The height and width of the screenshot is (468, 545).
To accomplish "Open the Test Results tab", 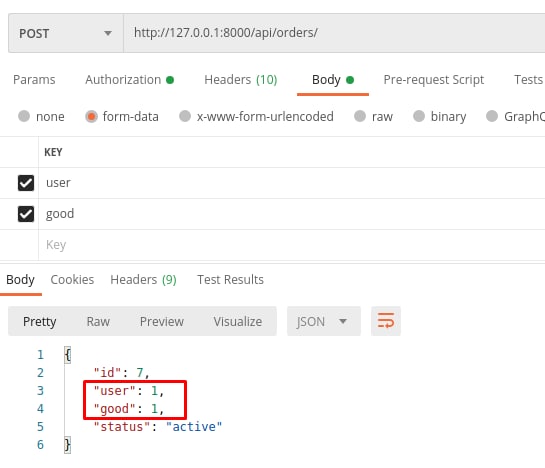I will tap(230, 280).
